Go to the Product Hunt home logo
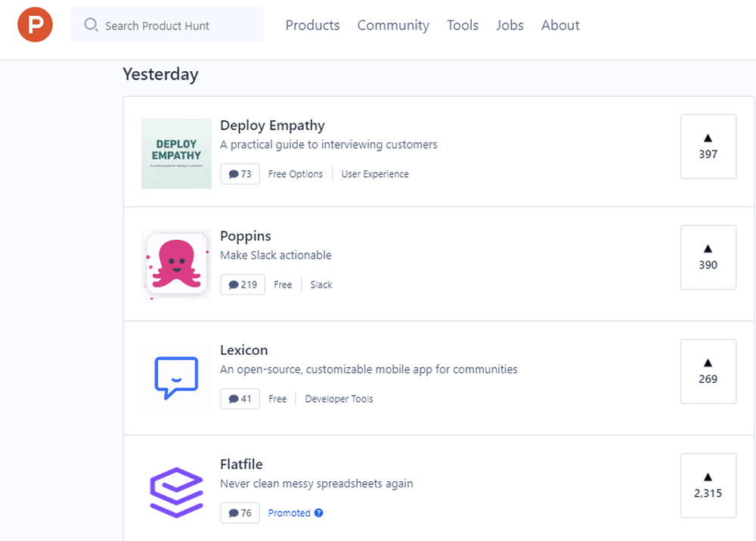Image resolution: width=756 pixels, height=541 pixels. click(x=36, y=25)
